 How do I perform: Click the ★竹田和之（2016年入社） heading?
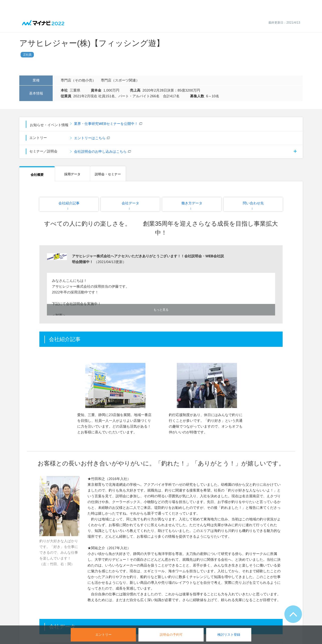pos(109,479)
